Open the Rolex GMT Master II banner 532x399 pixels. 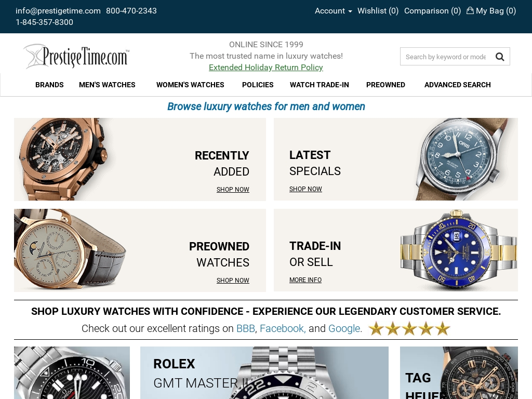pos(264,373)
